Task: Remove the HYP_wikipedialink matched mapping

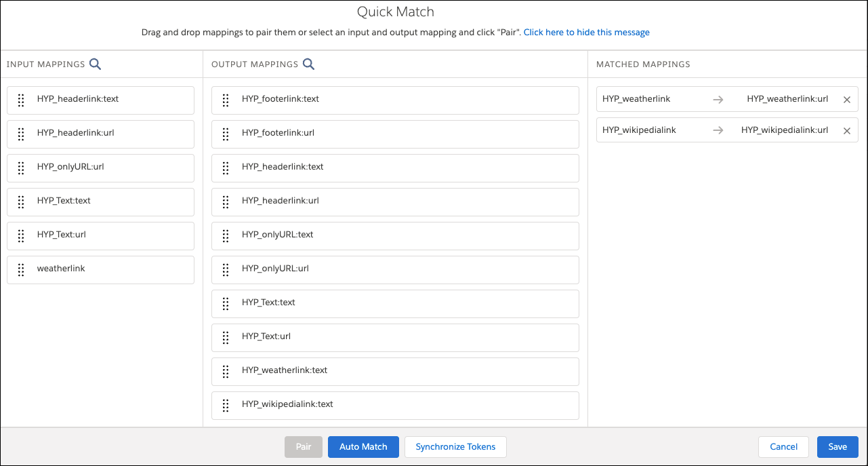Action: 846,130
